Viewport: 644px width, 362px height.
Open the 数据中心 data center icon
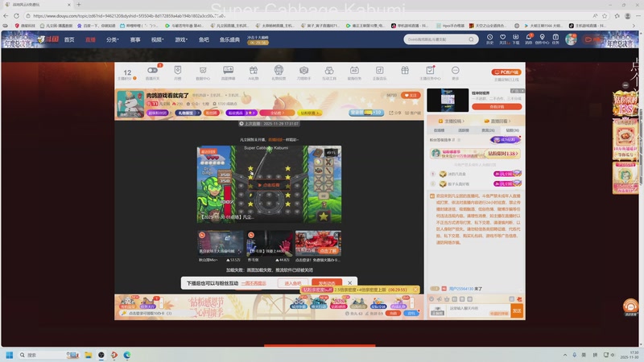[x=203, y=71]
